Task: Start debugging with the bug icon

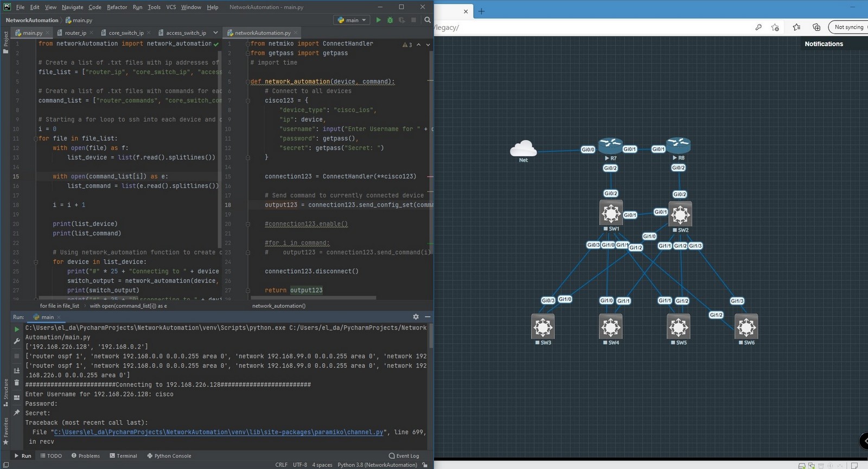Action: pyautogui.click(x=390, y=20)
